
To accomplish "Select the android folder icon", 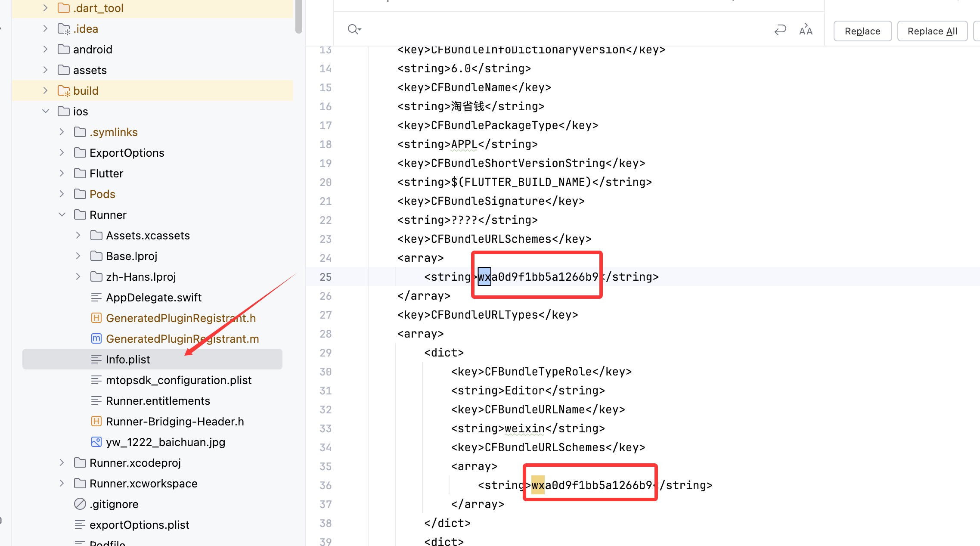I will tap(64, 49).
